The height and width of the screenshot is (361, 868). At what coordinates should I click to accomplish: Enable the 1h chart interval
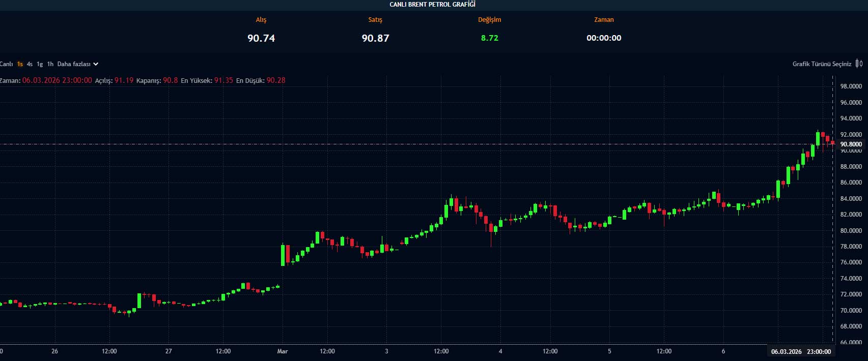50,64
